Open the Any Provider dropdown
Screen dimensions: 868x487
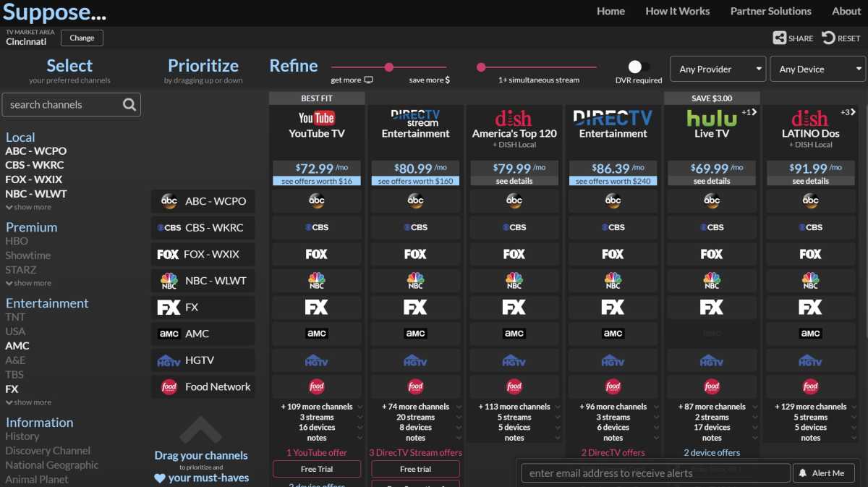pos(718,69)
